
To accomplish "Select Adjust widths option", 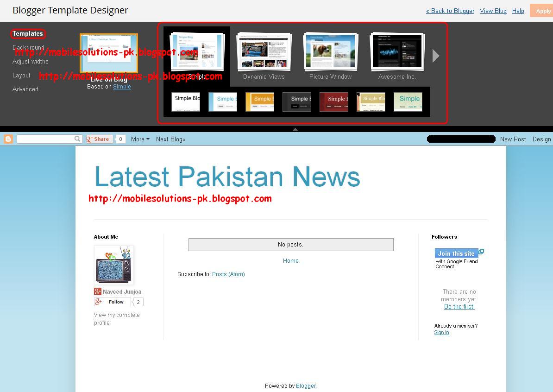I will (x=30, y=61).
